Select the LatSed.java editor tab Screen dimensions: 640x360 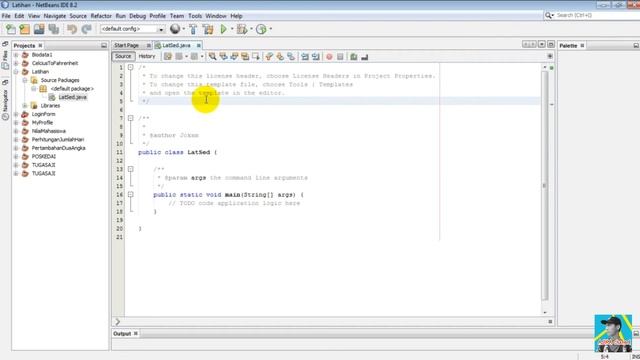tap(176, 45)
